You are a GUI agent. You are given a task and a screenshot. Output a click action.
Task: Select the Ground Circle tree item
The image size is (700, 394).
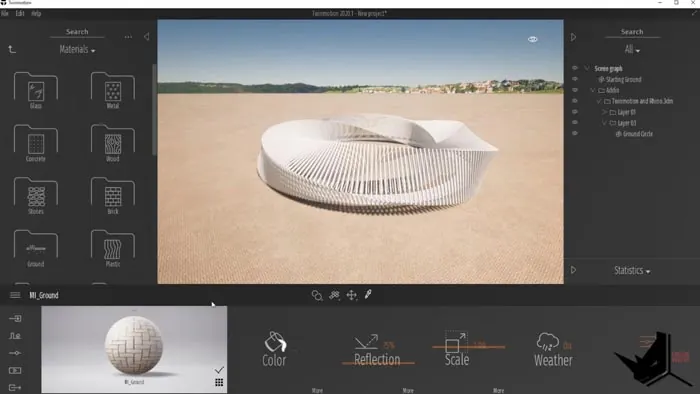click(x=638, y=133)
